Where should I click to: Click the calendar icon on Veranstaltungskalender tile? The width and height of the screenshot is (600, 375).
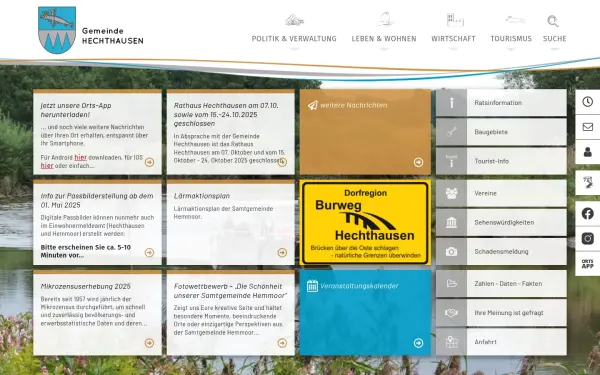click(x=312, y=286)
